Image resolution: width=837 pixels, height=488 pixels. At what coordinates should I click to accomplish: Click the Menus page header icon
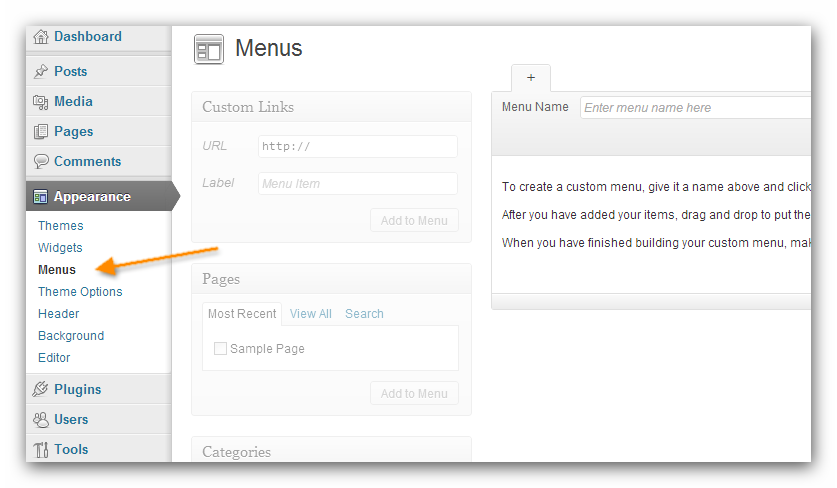(x=209, y=49)
